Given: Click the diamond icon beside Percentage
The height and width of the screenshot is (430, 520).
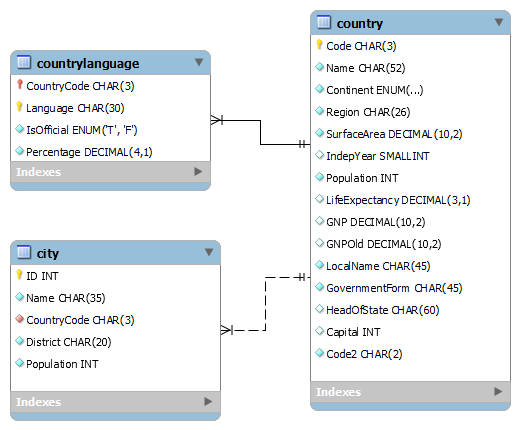Looking at the screenshot, I should tap(20, 151).
